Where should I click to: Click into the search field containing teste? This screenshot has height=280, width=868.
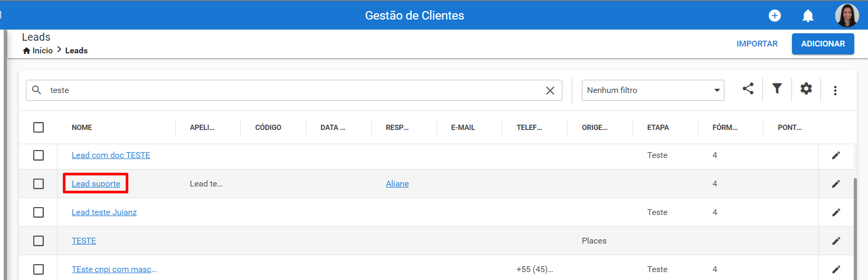(294, 90)
